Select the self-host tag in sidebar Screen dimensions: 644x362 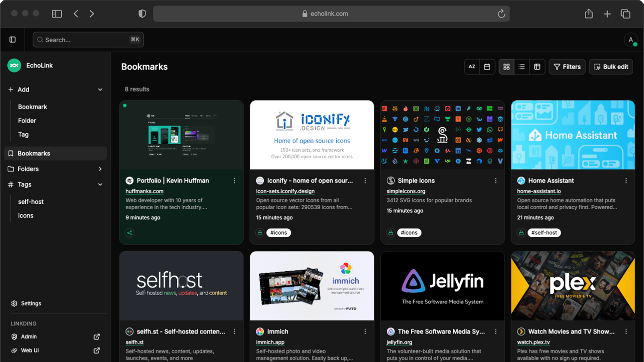click(31, 202)
